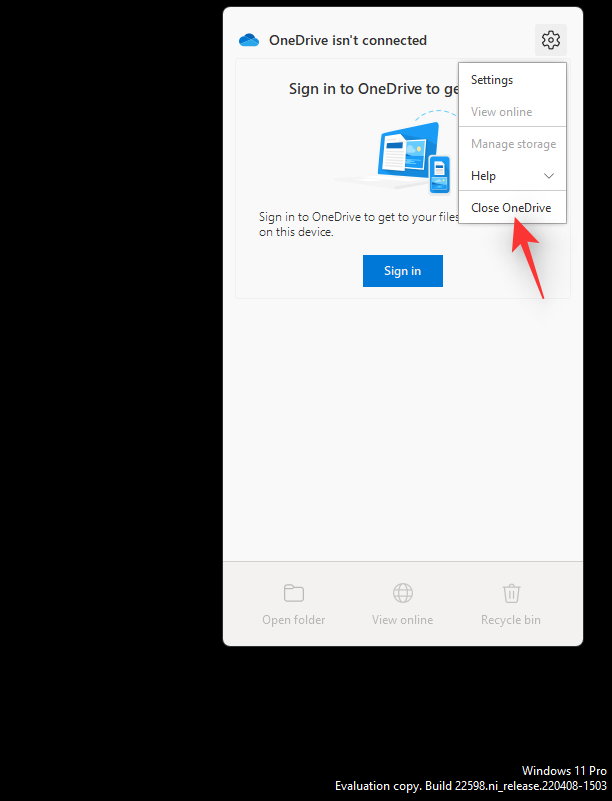Open the Recycle bin trash icon
This screenshot has height=801, width=612.
pyautogui.click(x=511, y=593)
